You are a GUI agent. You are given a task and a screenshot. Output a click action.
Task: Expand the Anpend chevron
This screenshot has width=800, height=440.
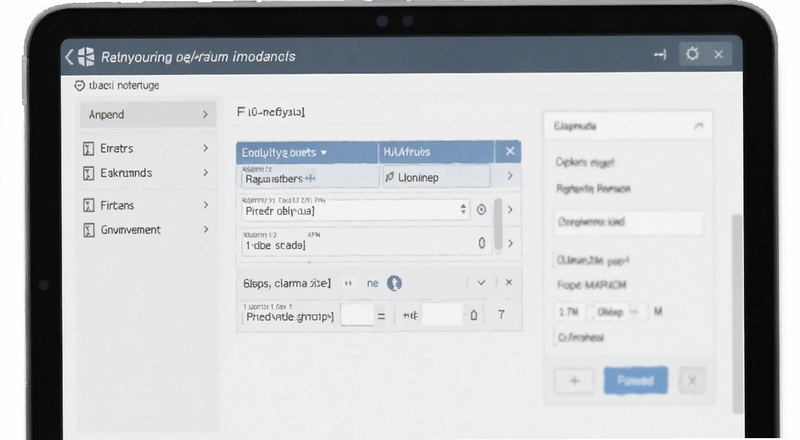[x=205, y=114]
